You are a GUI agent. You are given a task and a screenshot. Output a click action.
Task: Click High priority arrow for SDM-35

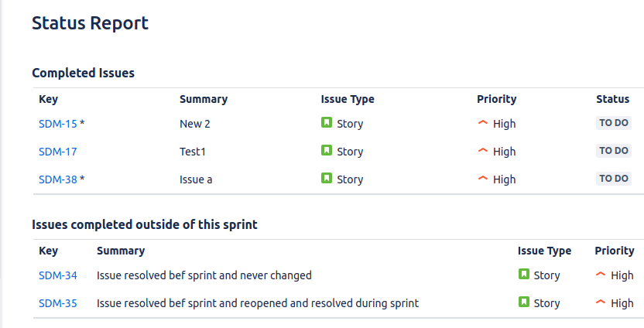[601, 302]
